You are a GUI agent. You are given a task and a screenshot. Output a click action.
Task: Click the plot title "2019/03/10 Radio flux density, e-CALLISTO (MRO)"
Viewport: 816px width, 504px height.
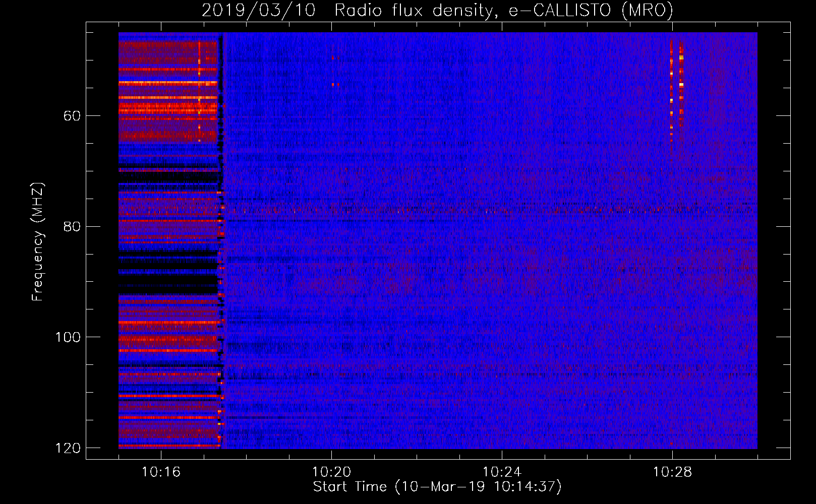(437, 10)
